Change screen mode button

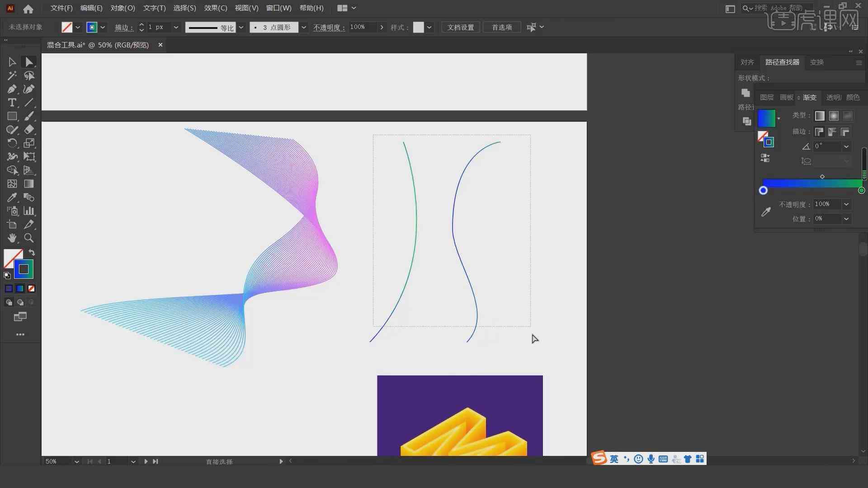(x=20, y=317)
